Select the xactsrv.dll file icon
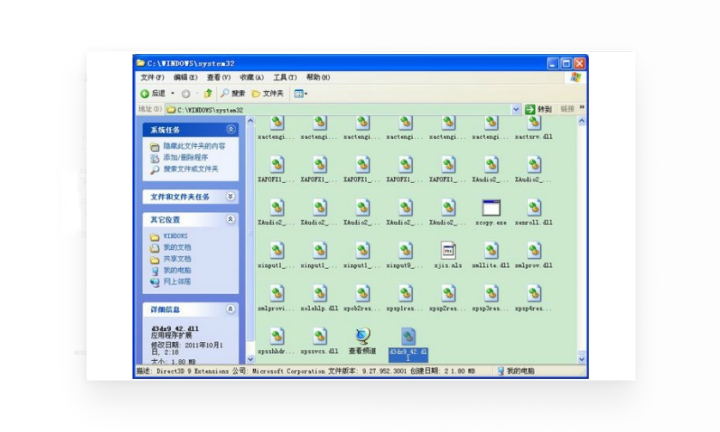720x432 pixels. point(533,123)
